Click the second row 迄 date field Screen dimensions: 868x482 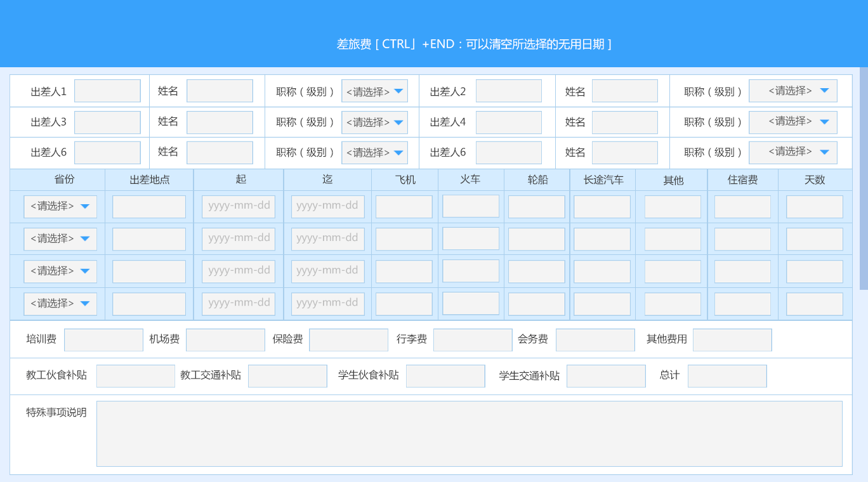tap(327, 239)
